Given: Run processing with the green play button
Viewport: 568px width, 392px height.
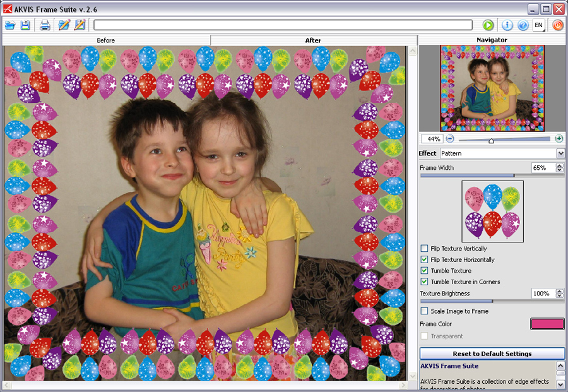Looking at the screenshot, I should pos(488,25).
